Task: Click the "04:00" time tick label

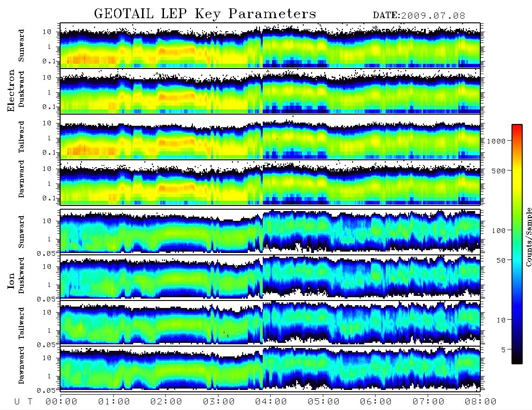Action: (271, 402)
